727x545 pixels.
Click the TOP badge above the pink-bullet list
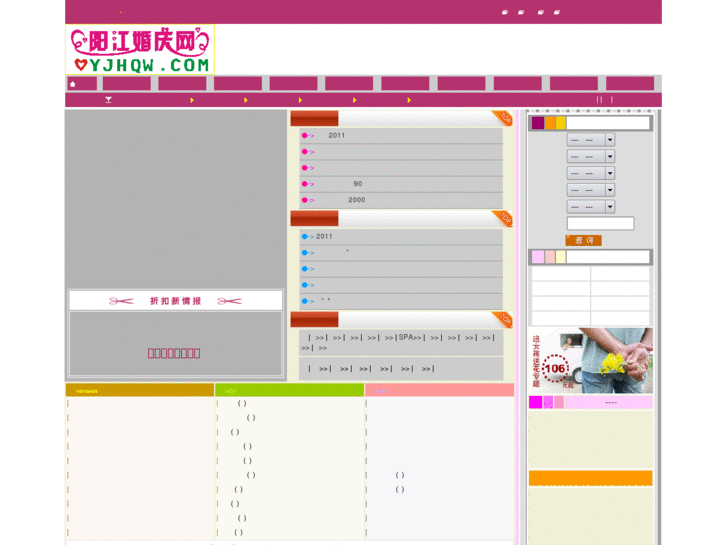click(502, 118)
